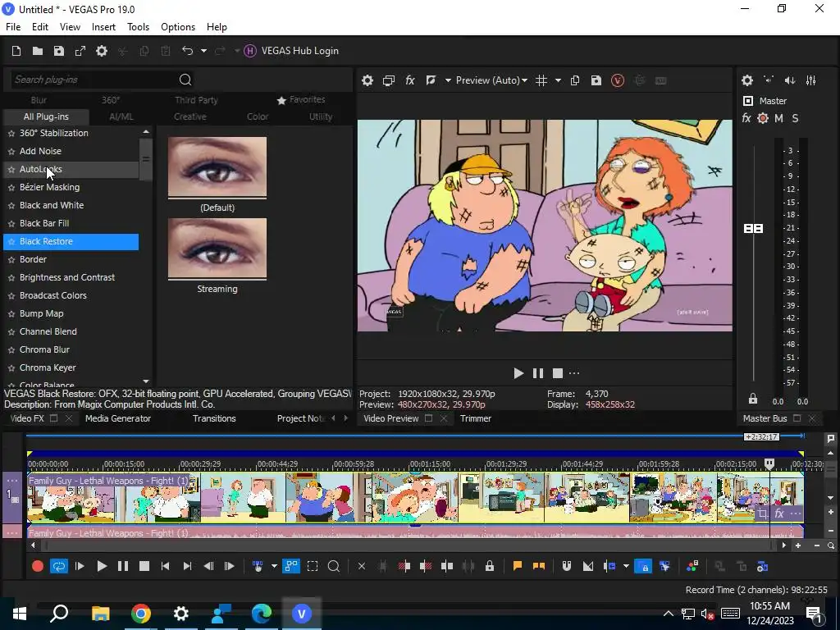Open project Properties gear in main toolbar

pyautogui.click(x=102, y=51)
